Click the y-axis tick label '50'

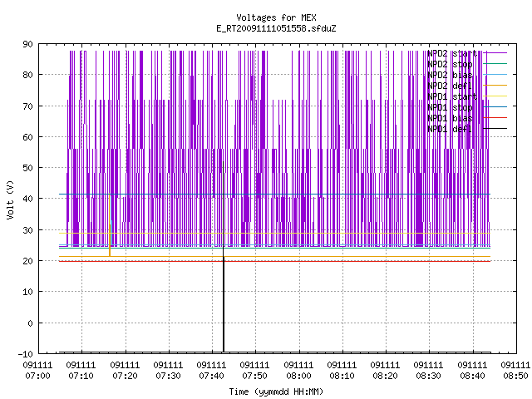coord(27,168)
